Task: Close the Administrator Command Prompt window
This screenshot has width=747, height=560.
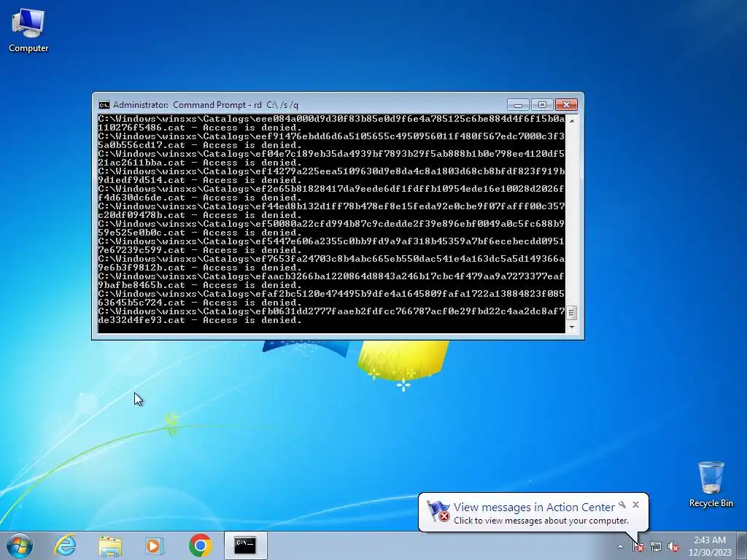Action: 566,105
